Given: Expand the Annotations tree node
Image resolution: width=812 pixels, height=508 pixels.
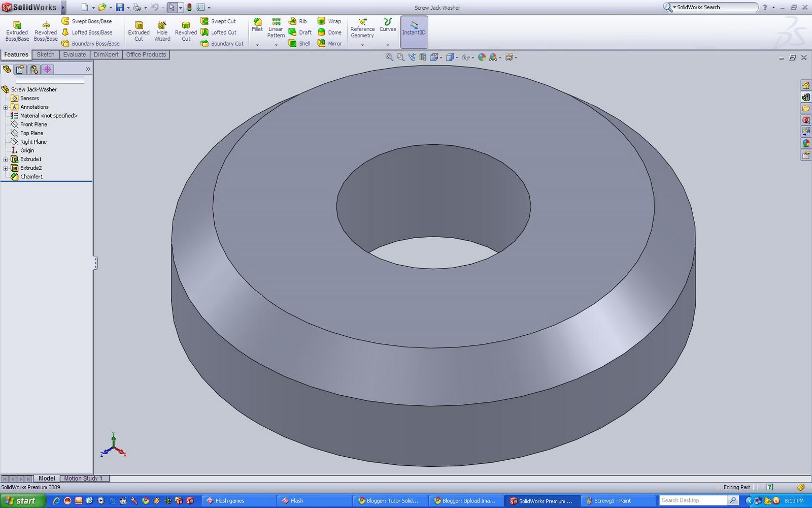Looking at the screenshot, I should tap(5, 107).
